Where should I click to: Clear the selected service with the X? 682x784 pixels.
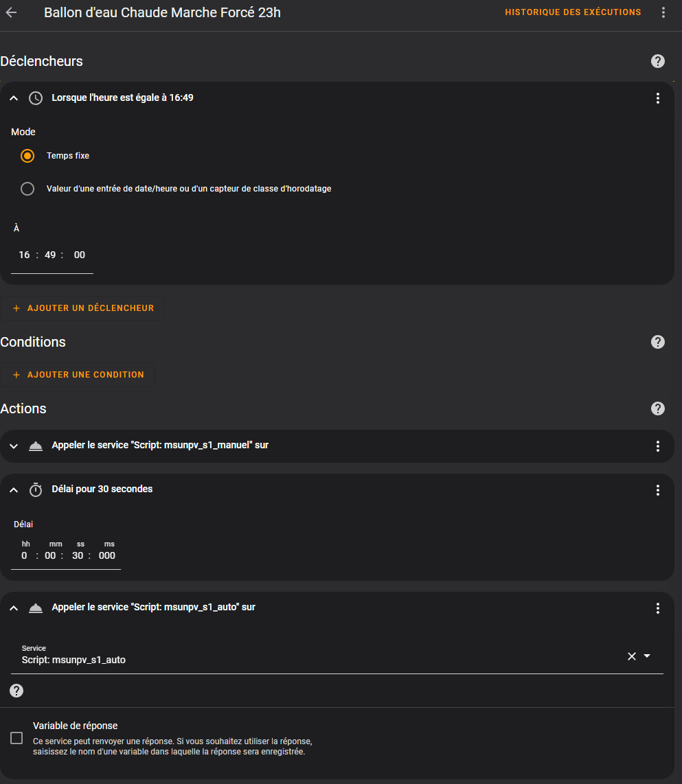click(632, 656)
